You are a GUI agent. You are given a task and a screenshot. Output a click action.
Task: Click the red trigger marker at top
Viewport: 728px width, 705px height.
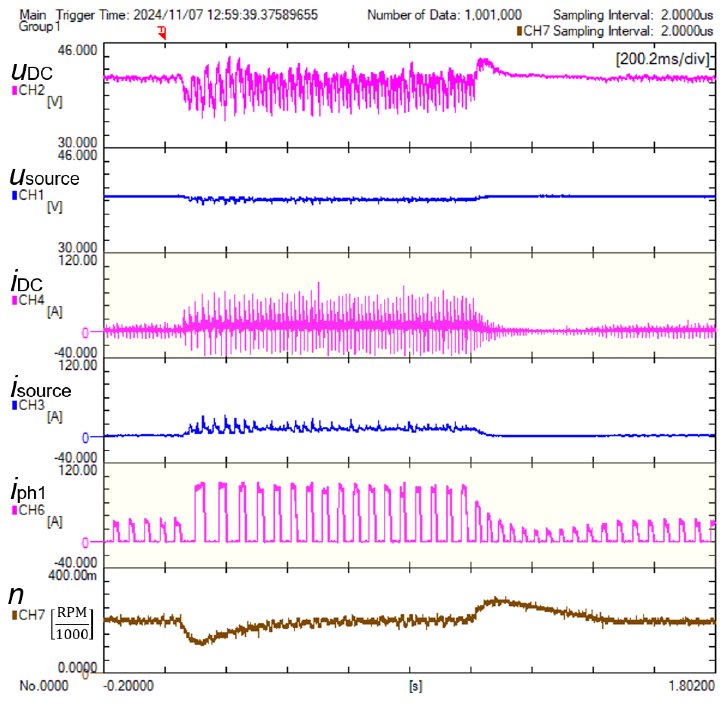162,33
